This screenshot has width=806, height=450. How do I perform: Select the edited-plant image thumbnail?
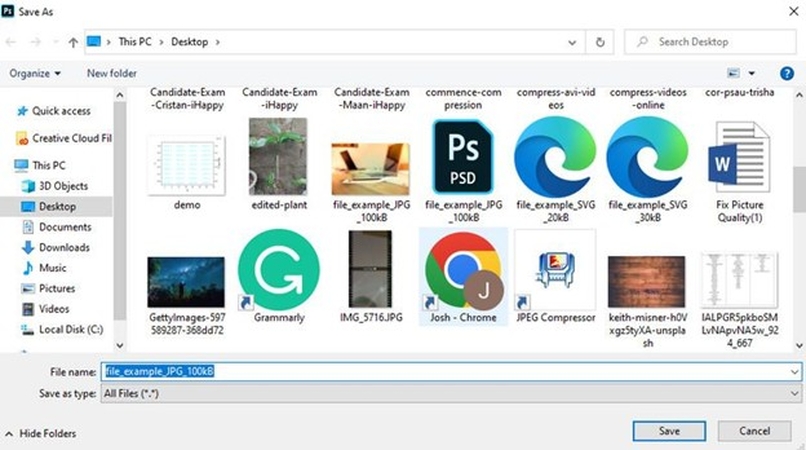click(278, 157)
